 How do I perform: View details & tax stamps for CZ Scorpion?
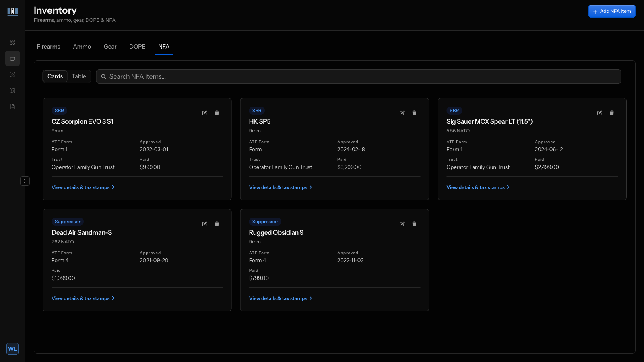(83, 187)
